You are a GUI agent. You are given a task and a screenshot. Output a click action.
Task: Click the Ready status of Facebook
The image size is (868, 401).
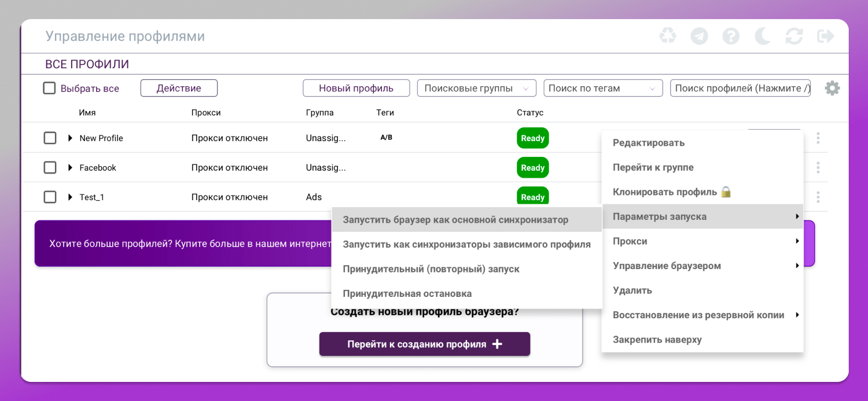[532, 168]
